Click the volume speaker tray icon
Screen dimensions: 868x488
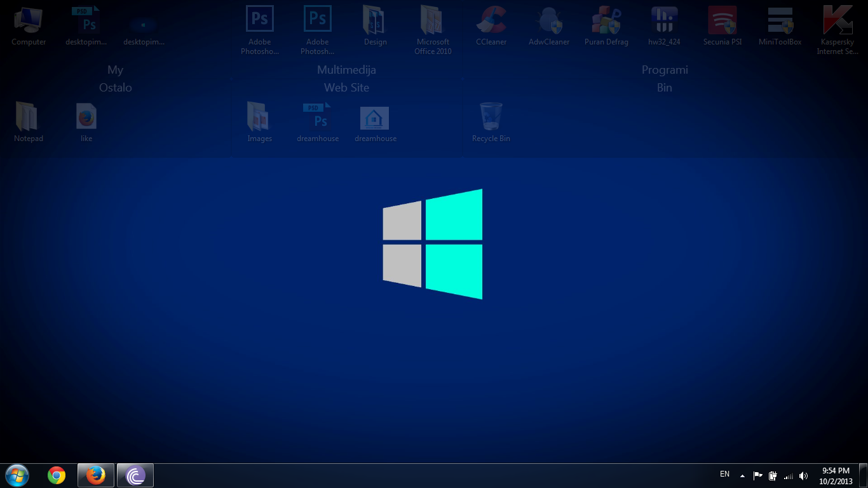(804, 475)
